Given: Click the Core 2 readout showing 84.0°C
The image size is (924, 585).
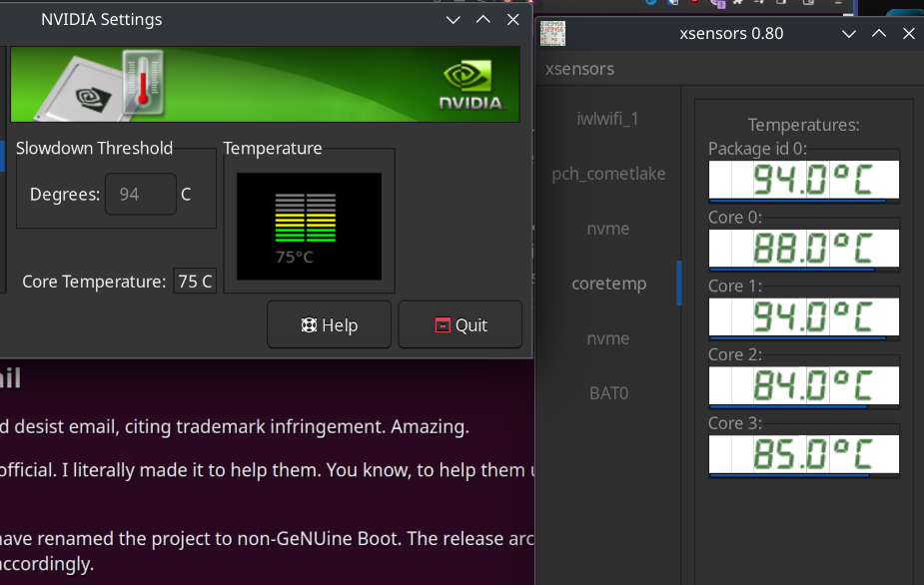Looking at the screenshot, I should pos(804,386).
